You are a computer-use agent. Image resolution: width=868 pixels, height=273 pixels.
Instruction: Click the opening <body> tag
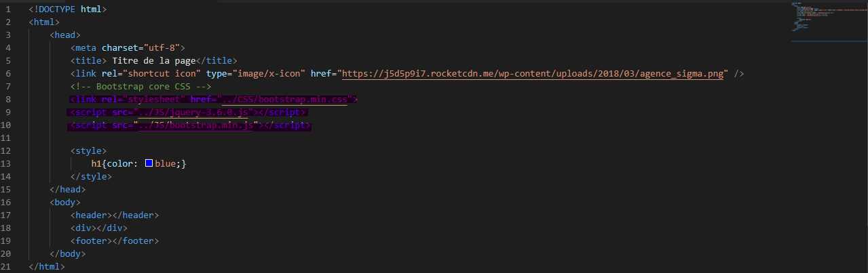pyautogui.click(x=65, y=203)
